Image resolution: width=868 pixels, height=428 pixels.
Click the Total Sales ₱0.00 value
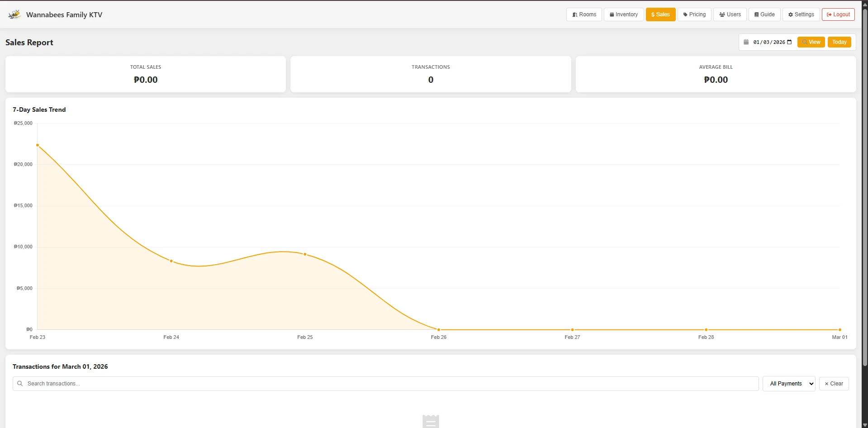(x=146, y=80)
